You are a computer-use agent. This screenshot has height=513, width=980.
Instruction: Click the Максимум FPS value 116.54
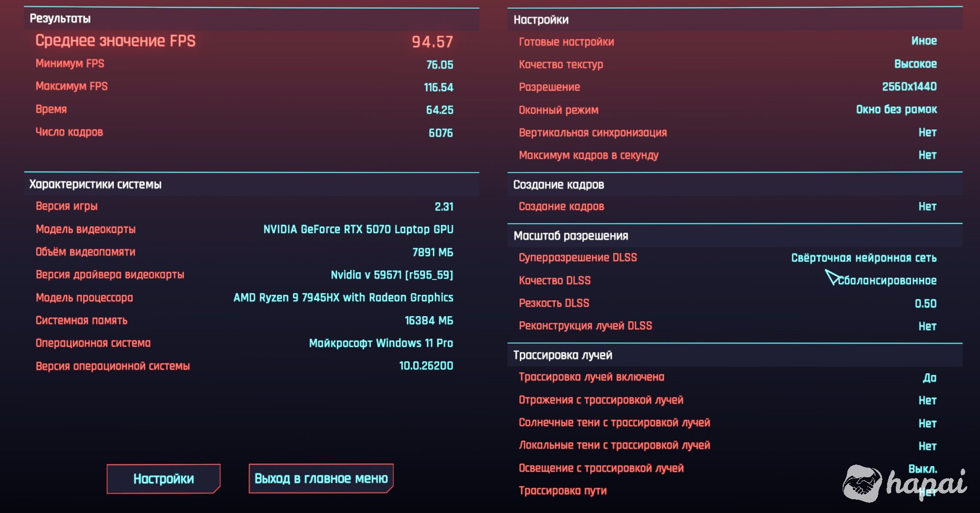coord(438,87)
